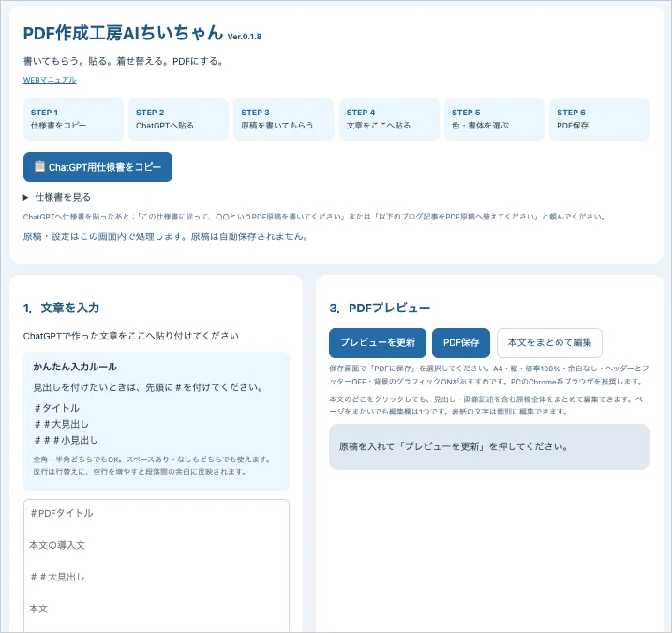Screen dimensions: 672x633
Task: Click the 原稿を入れて「プレビューを更新」 placeholder box
Action: (x=489, y=446)
